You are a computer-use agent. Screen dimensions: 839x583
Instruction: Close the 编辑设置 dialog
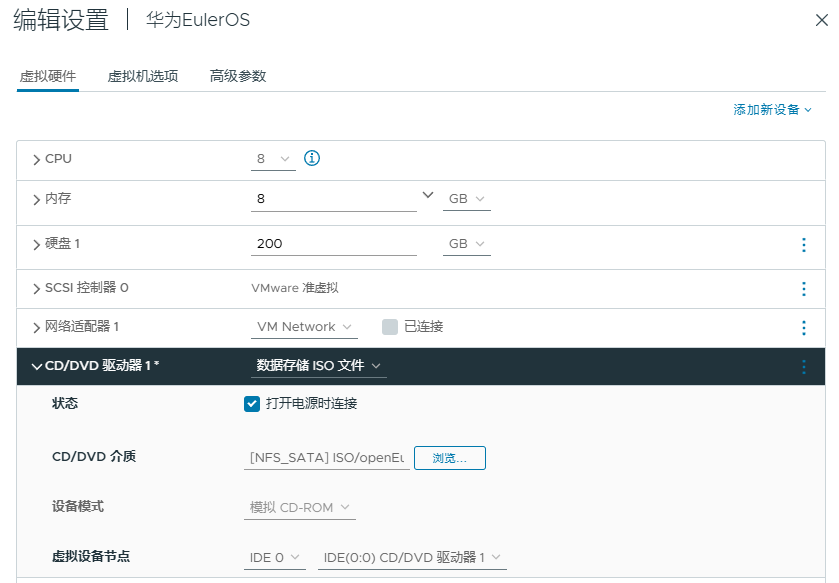click(x=821, y=20)
